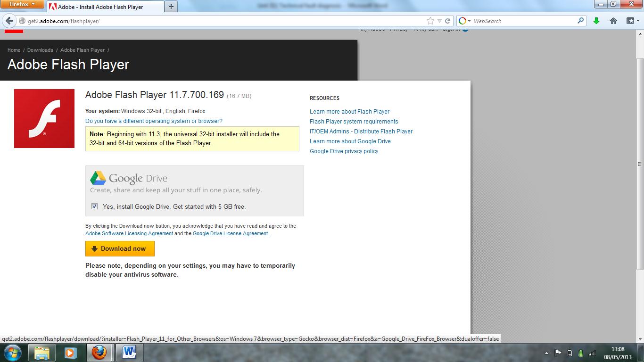Switch to Firefox on the taskbar
The width and height of the screenshot is (644, 362).
tap(99, 353)
